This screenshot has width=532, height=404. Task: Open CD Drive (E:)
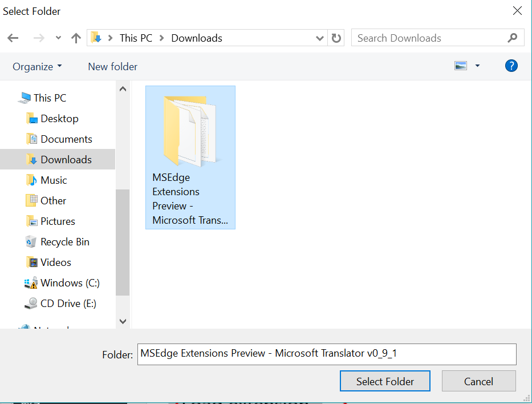68,304
